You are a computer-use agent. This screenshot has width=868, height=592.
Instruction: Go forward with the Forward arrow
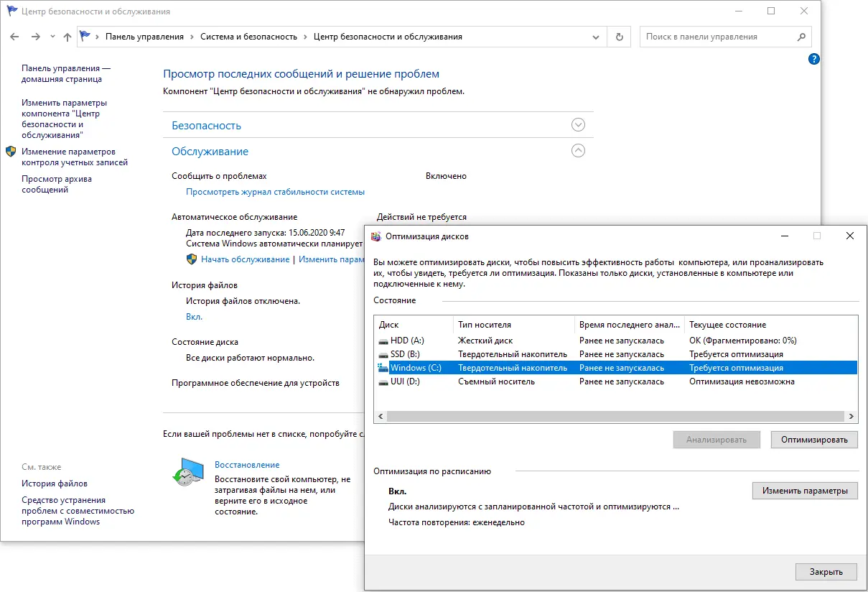36,37
